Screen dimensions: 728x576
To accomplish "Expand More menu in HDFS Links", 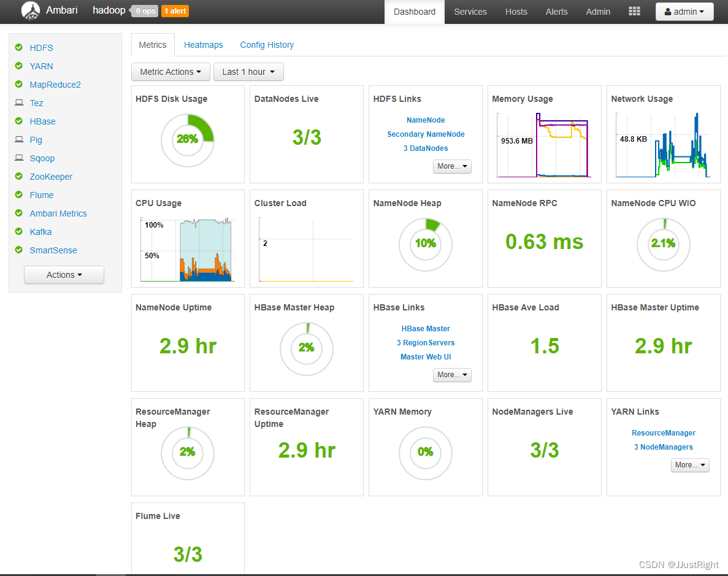I will pos(452,166).
